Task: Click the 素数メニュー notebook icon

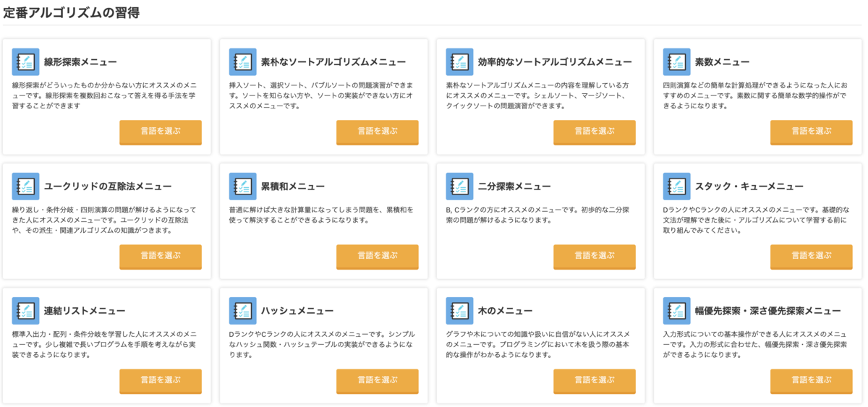Action: tap(676, 62)
